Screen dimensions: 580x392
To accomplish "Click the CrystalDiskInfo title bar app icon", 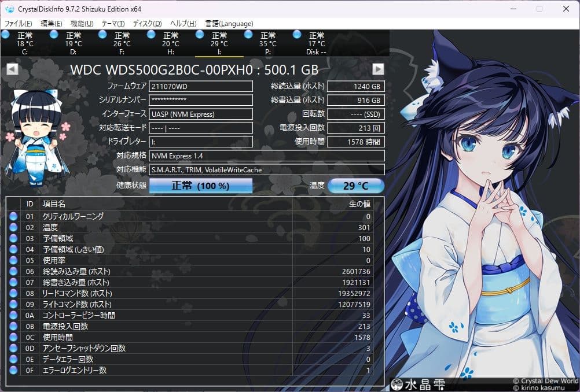I will 10,9.
